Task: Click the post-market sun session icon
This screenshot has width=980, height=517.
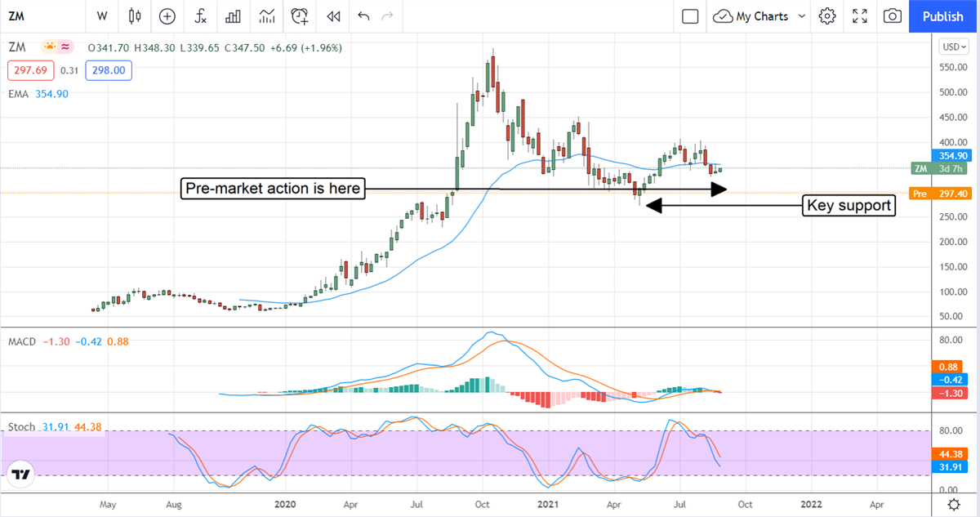Action: tap(51, 48)
